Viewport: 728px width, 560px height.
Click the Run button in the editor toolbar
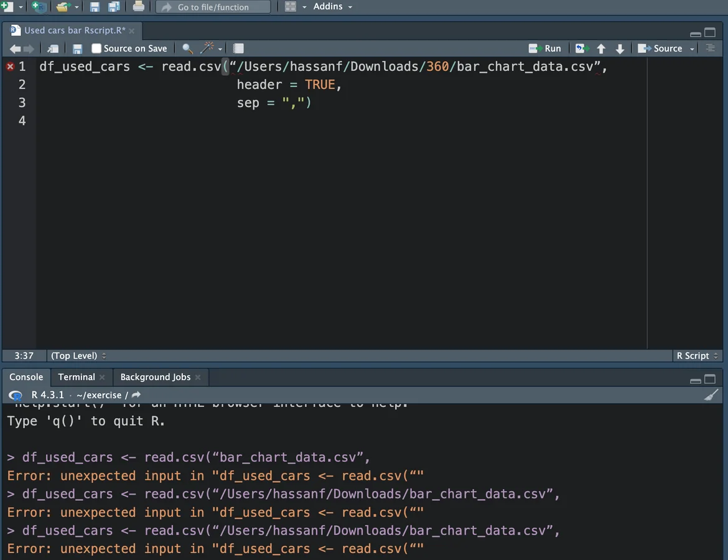point(545,49)
